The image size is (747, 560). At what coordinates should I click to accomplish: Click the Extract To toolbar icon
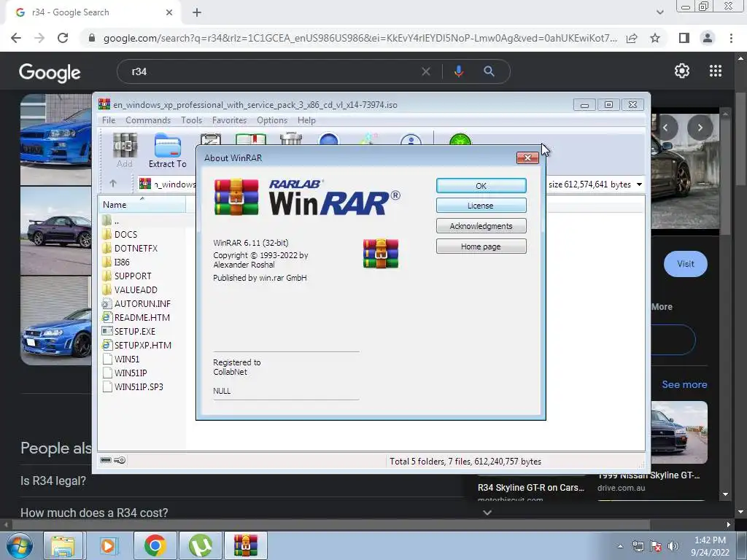[x=168, y=150]
